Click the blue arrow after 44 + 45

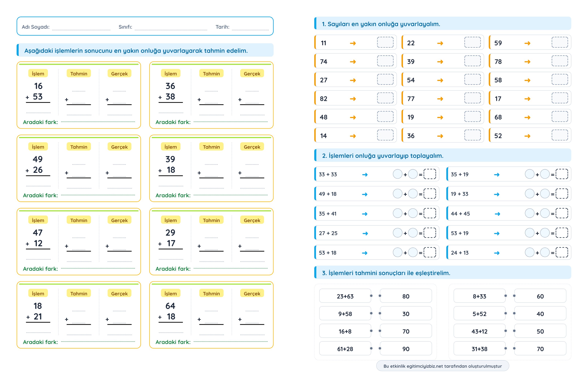point(497,214)
